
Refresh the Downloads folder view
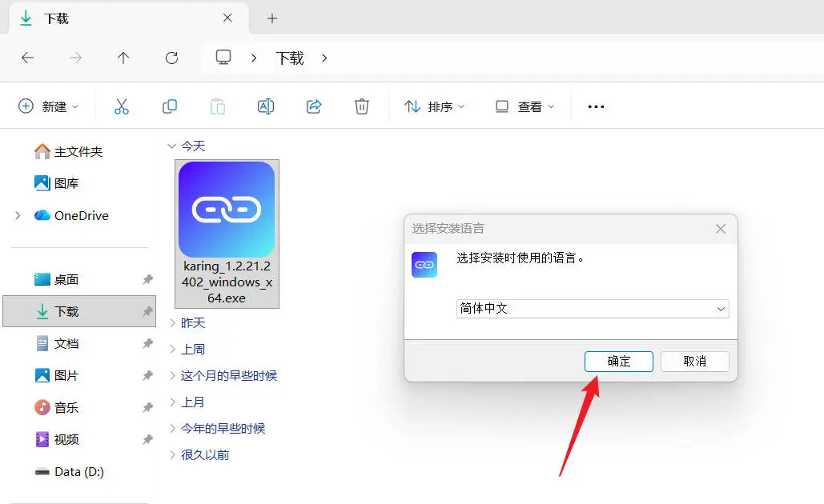click(x=172, y=58)
